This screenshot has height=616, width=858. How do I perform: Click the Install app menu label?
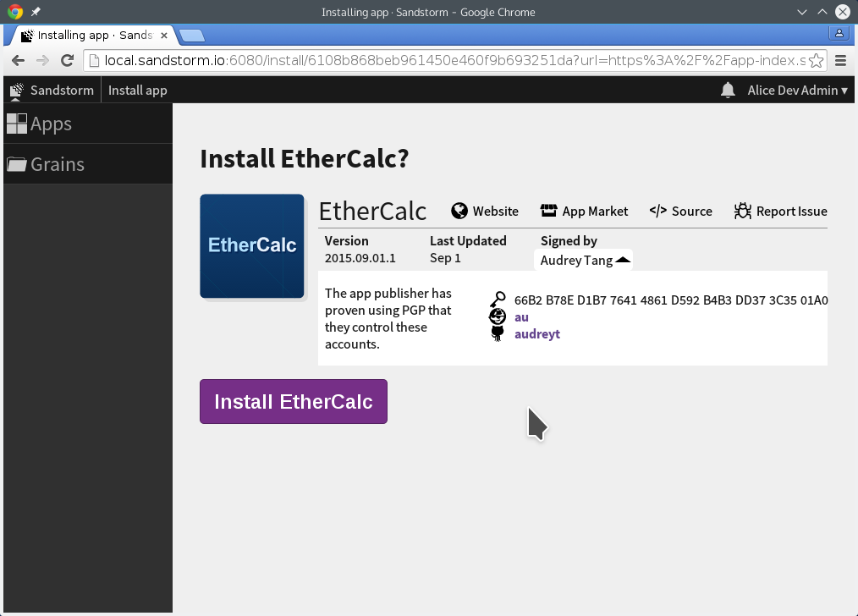(137, 90)
